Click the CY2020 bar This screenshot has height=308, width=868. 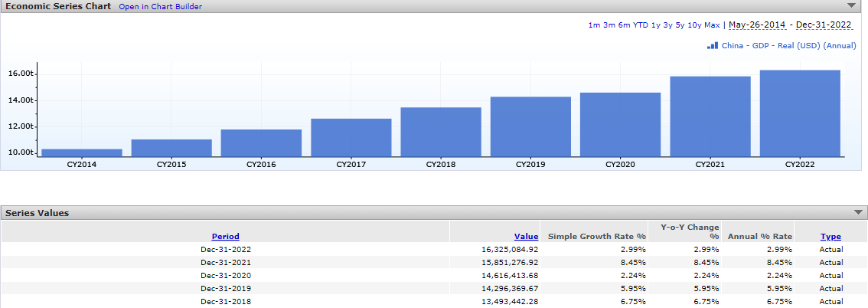coord(621,125)
